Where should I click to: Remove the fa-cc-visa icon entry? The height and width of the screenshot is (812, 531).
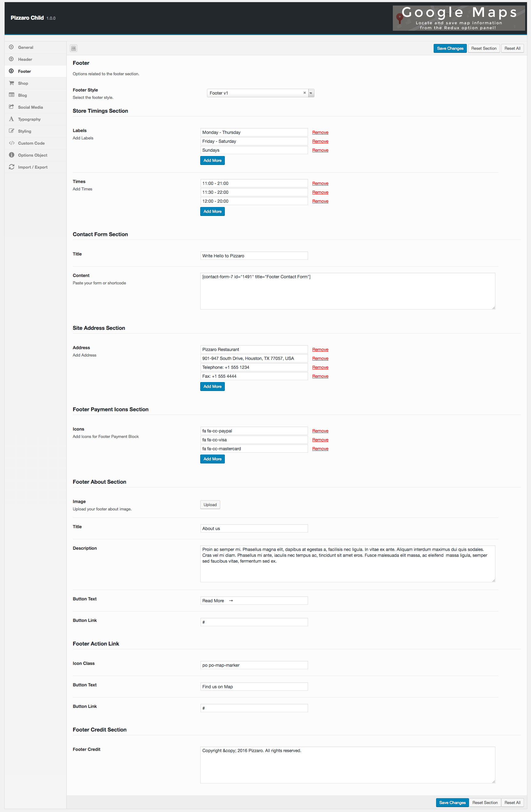[x=320, y=440]
